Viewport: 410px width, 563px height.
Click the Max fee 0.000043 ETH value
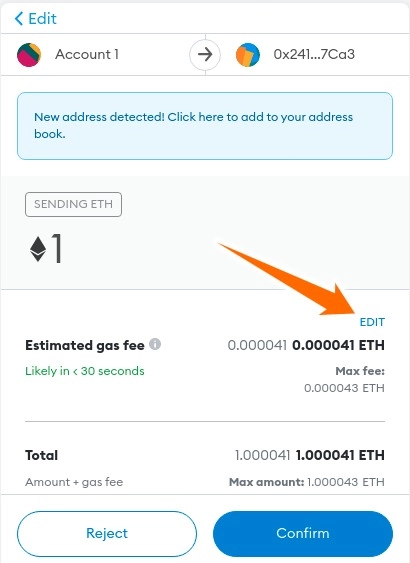pos(344,388)
